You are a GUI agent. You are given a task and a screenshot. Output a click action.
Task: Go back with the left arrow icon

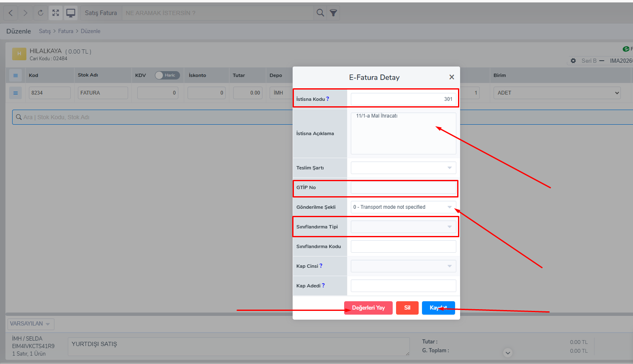11,13
